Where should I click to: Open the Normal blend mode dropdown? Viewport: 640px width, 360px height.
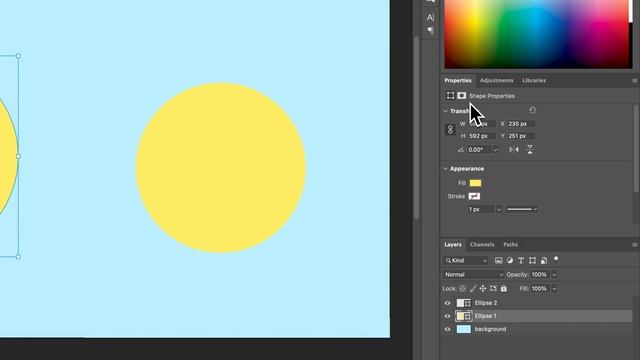click(473, 275)
